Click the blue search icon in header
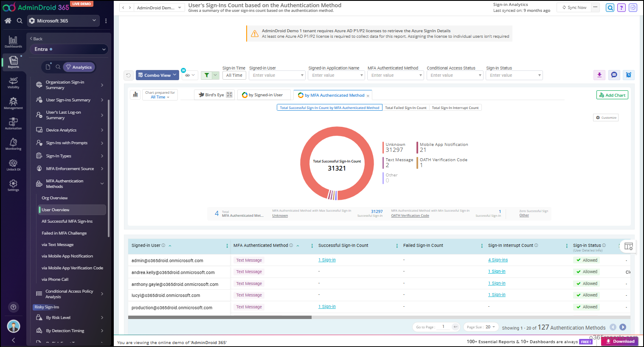Viewport: 644px width, 347px height. click(610, 8)
